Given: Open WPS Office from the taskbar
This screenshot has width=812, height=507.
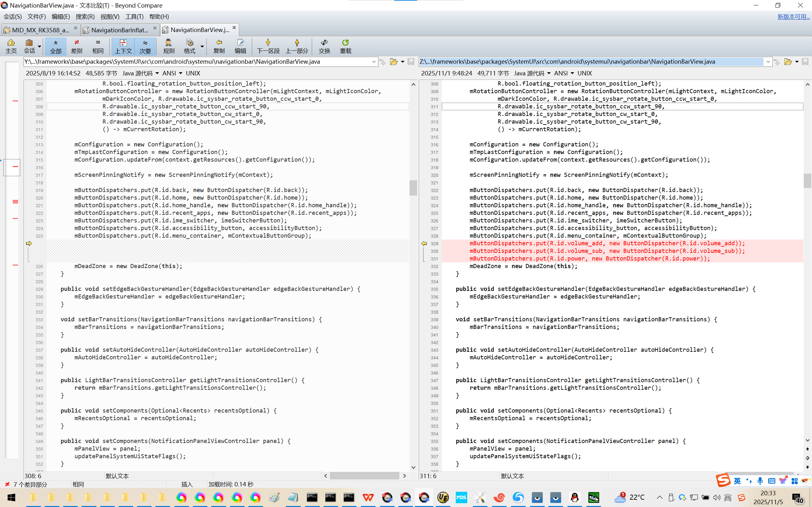Looking at the screenshot, I should pos(368,497).
